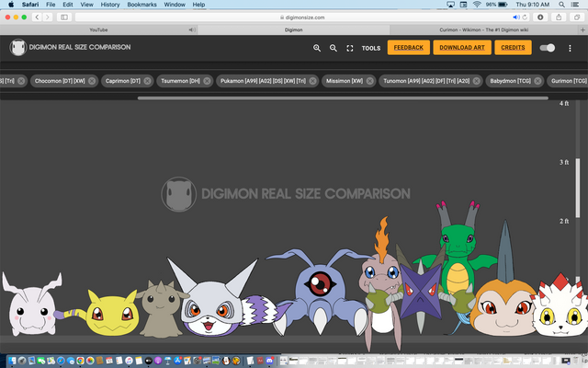Screen dimensions: 588x368
Task: Click the DOWNLOAD ART button
Action: (x=462, y=48)
